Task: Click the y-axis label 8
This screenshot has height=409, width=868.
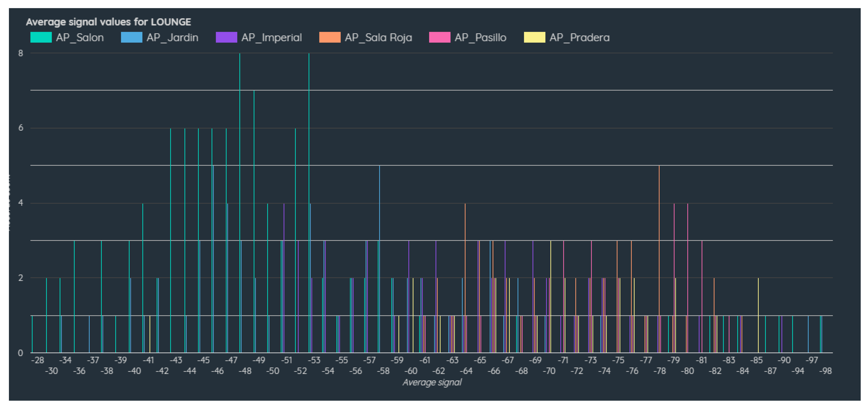Action: pos(21,53)
